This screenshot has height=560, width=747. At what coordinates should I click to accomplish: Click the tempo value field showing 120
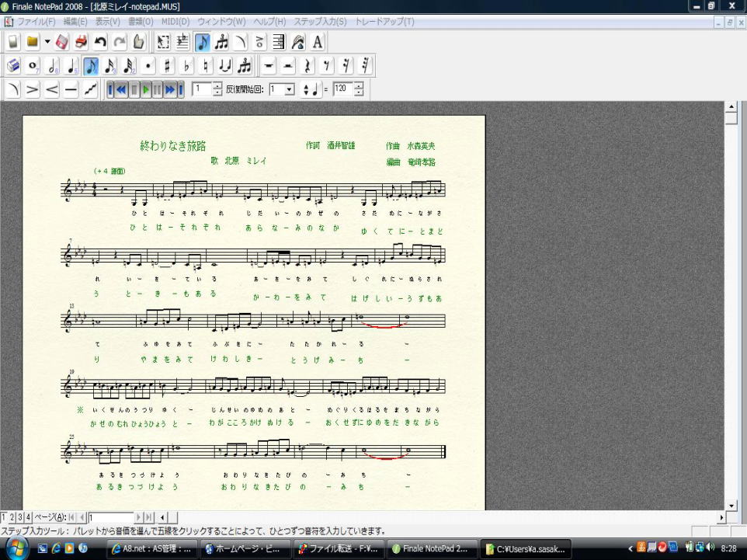click(x=342, y=89)
